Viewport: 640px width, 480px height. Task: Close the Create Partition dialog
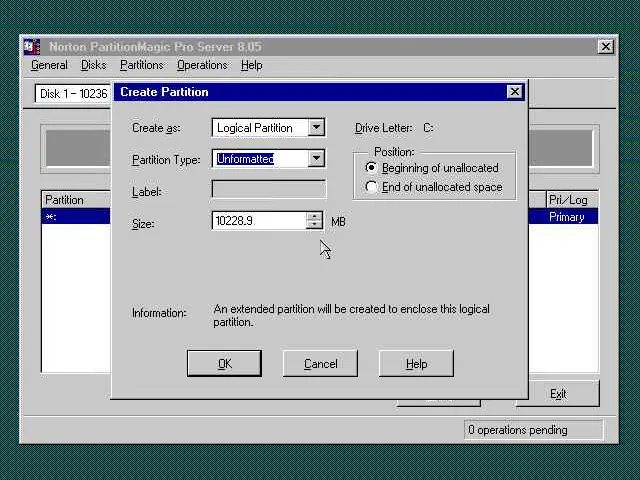[515, 91]
